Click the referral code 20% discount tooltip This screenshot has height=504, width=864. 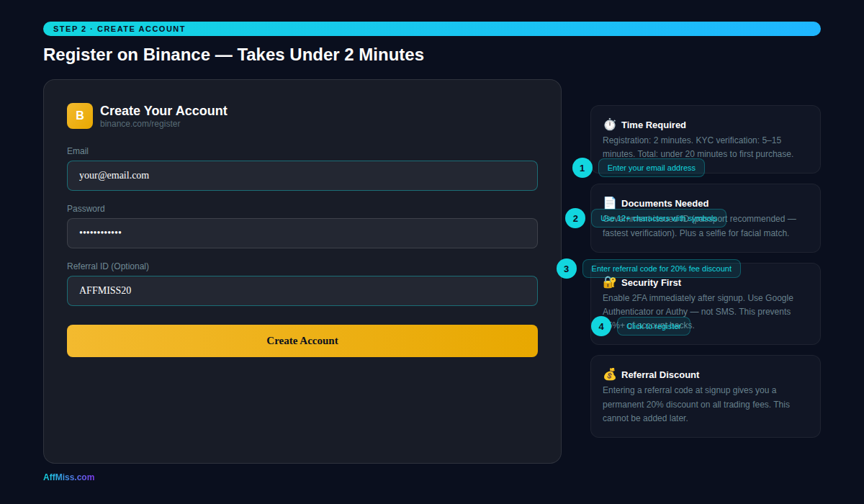662,268
